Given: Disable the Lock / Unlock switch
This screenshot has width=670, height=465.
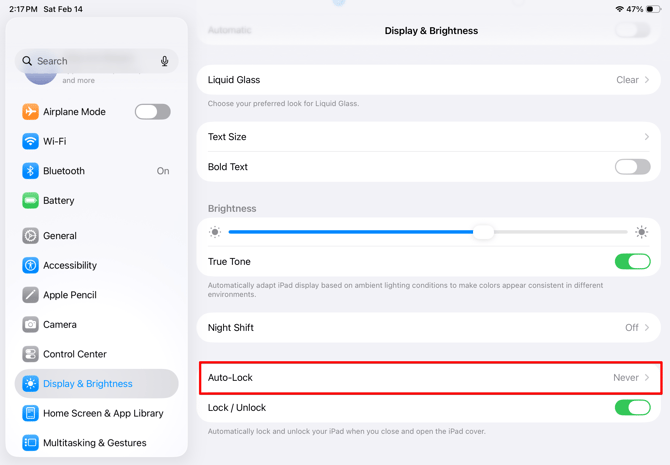Looking at the screenshot, I should click(632, 408).
